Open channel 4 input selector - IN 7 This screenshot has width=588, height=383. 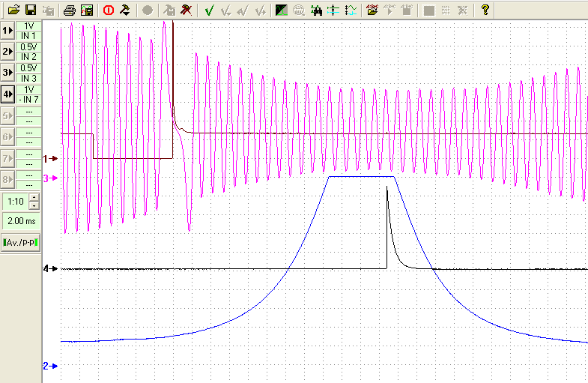[x=28, y=100]
